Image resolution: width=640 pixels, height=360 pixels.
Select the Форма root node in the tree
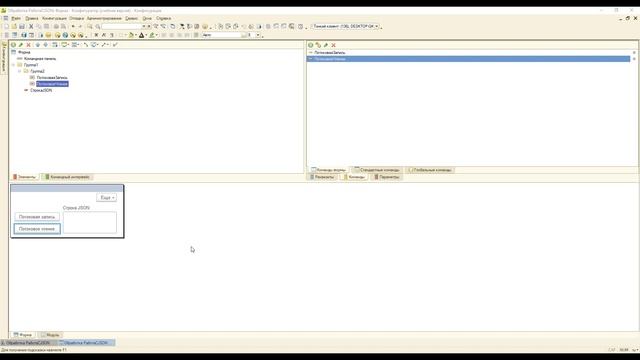pyautogui.click(x=24, y=52)
